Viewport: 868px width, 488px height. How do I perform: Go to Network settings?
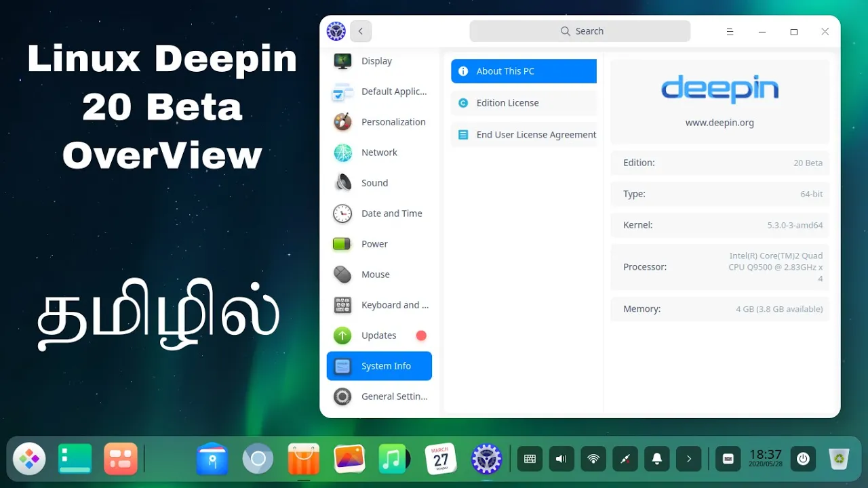(379, 152)
